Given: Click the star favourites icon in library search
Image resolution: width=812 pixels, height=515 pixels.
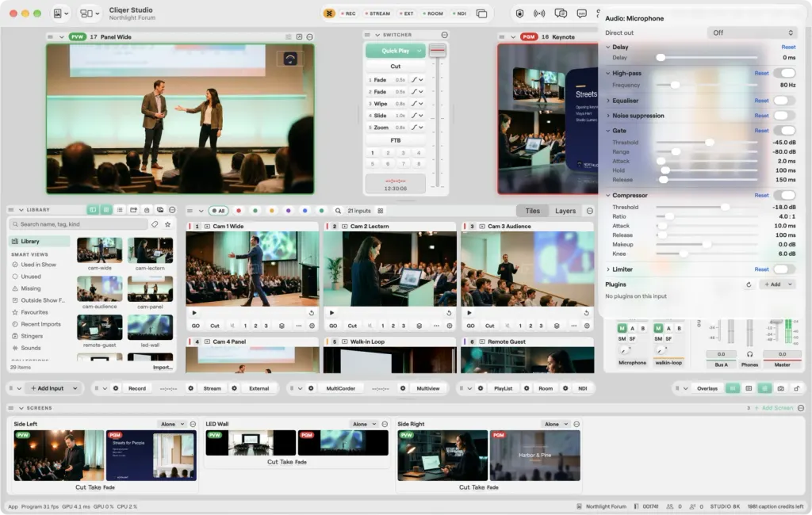Looking at the screenshot, I should coord(168,224).
